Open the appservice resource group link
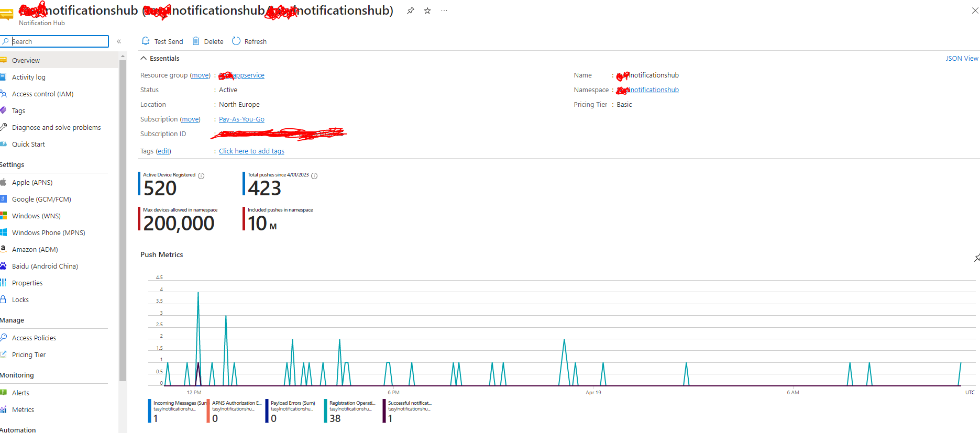This screenshot has width=980, height=433. (x=242, y=75)
